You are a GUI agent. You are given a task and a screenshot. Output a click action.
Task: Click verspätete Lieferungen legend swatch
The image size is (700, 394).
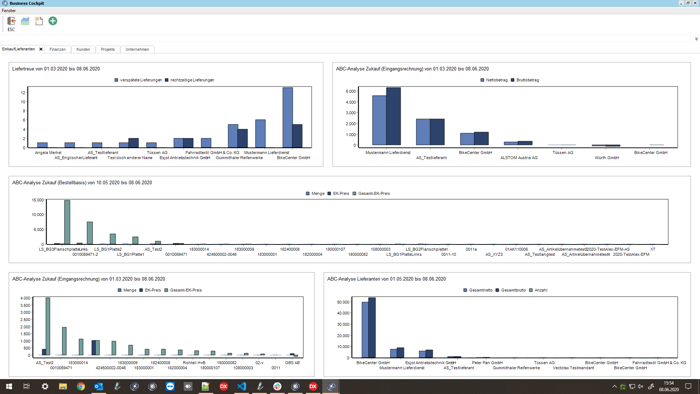pos(116,80)
